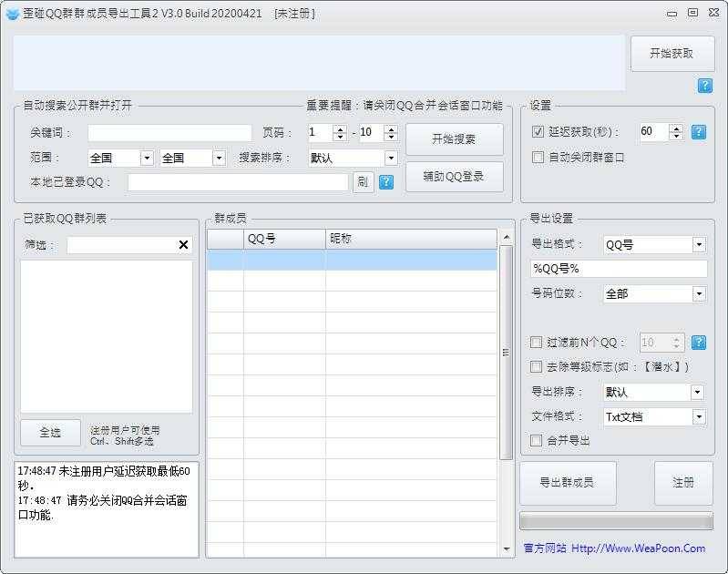Open the Http://Www.WeaPoon.Com website link
This screenshot has height=574, width=728.
tap(638, 548)
